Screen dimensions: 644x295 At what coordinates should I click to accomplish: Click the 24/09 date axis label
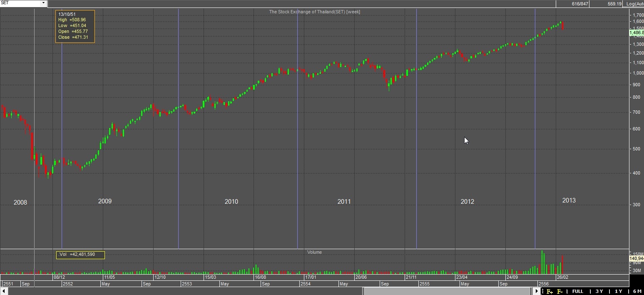pos(512,277)
